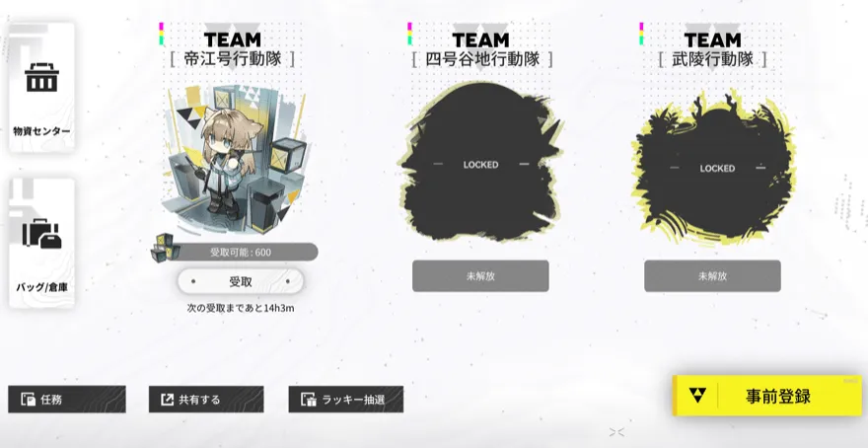Click the small arrows icon at bottom
The width and height of the screenshot is (868, 448).
coord(616,432)
